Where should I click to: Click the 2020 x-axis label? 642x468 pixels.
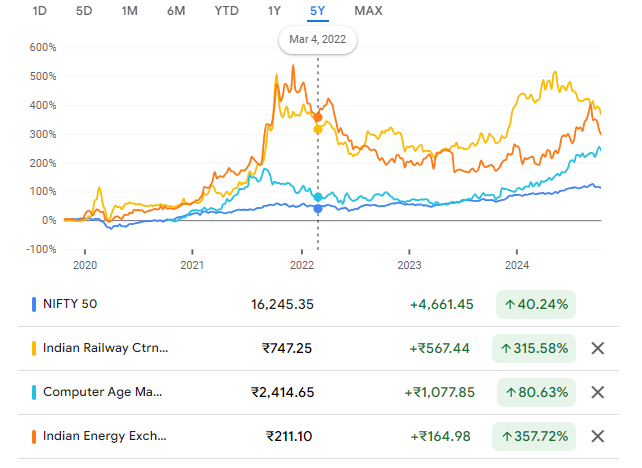coord(85,265)
